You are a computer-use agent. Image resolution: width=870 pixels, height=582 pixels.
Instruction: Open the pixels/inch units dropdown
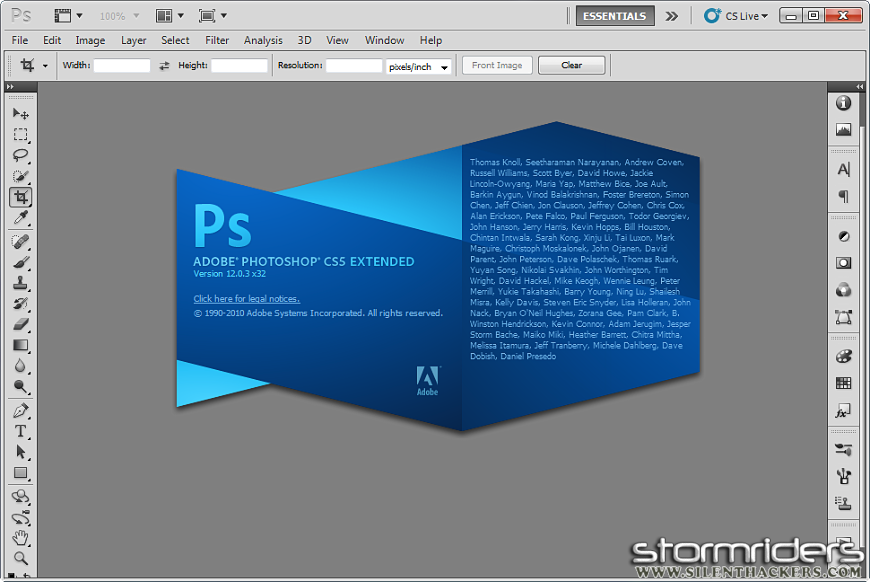pyautogui.click(x=418, y=65)
